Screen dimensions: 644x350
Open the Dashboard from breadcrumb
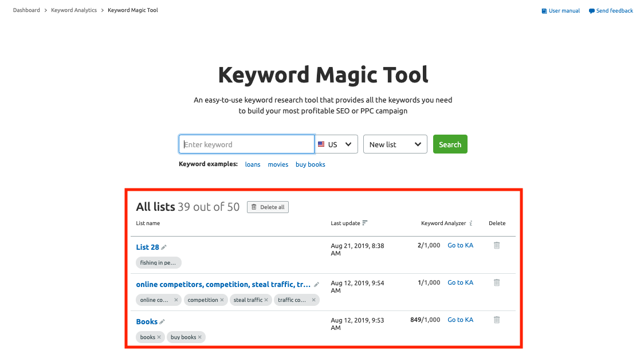point(26,10)
